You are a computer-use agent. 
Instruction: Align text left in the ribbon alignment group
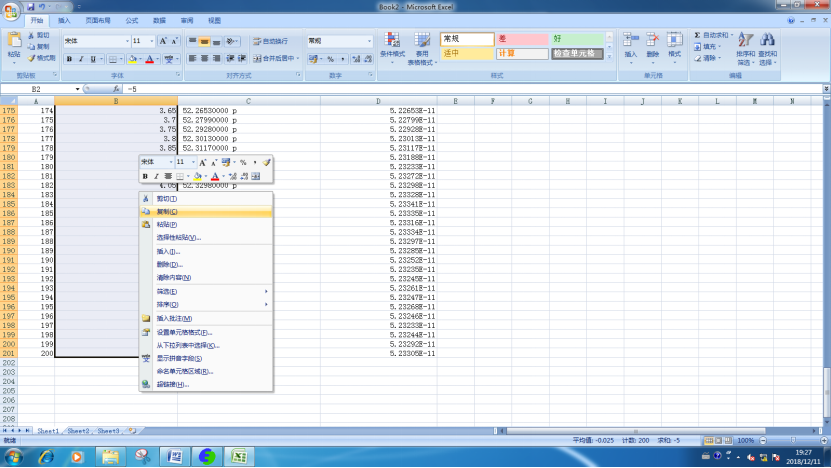tap(192, 58)
